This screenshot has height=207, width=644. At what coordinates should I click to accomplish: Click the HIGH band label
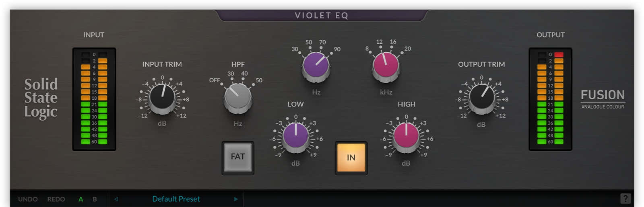[x=407, y=104]
